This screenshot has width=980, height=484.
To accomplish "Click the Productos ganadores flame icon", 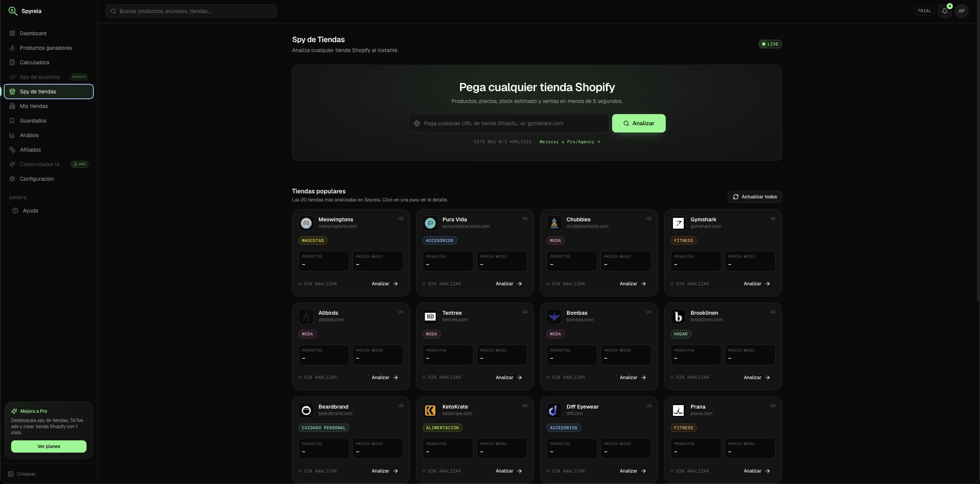I will tap(12, 48).
